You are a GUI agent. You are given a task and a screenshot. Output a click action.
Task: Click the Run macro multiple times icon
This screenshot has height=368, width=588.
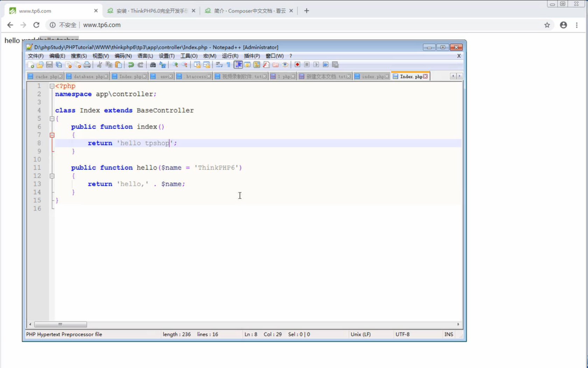(x=326, y=65)
